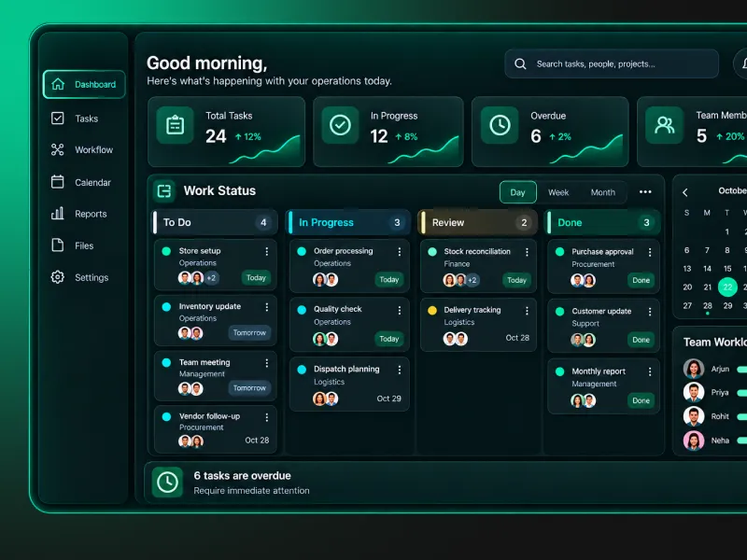The width and height of the screenshot is (747, 560).
Task: Go to Tasks in sidebar
Action: click(75, 119)
